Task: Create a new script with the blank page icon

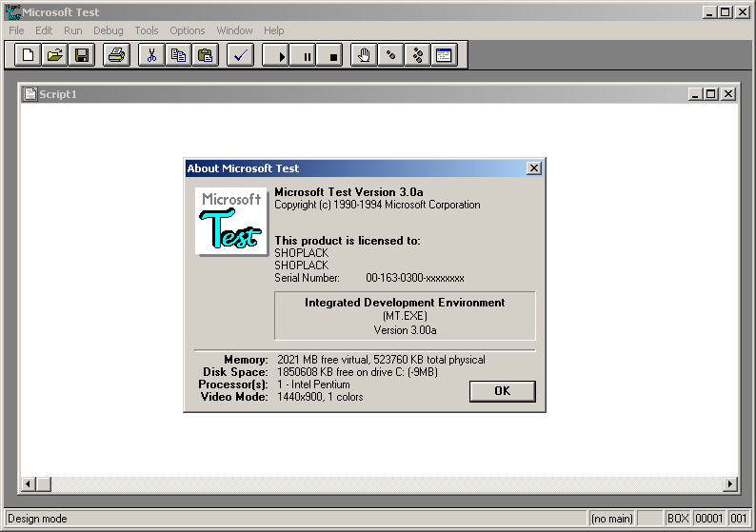Action: point(28,55)
